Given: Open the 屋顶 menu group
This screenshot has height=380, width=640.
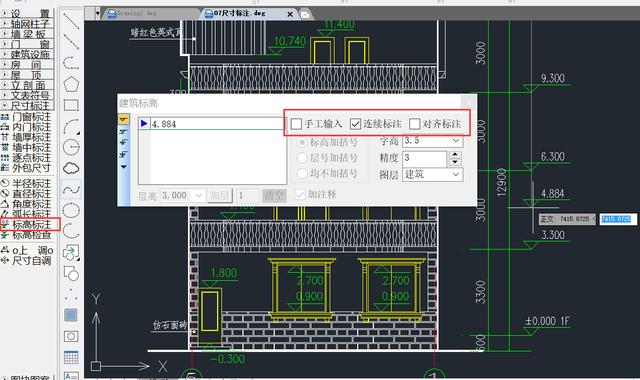Looking at the screenshot, I should [x=27, y=75].
